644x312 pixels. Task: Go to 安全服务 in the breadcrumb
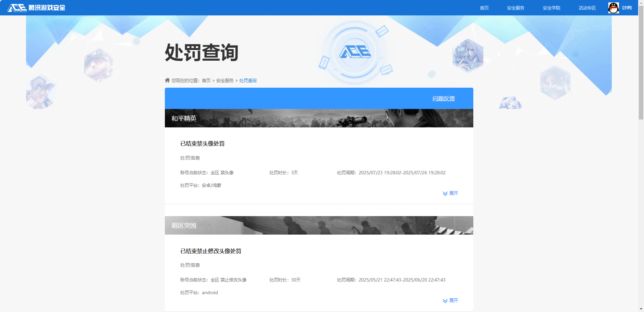tap(225, 80)
